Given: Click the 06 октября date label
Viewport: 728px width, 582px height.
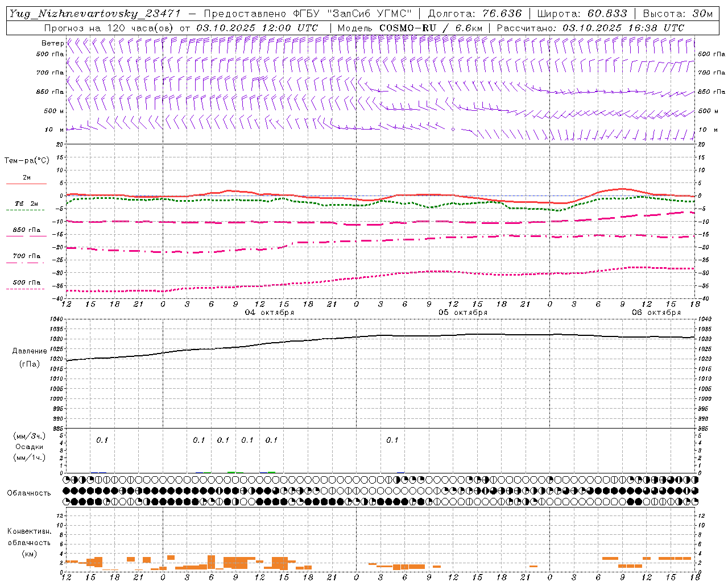Looking at the screenshot, I should point(656,313).
